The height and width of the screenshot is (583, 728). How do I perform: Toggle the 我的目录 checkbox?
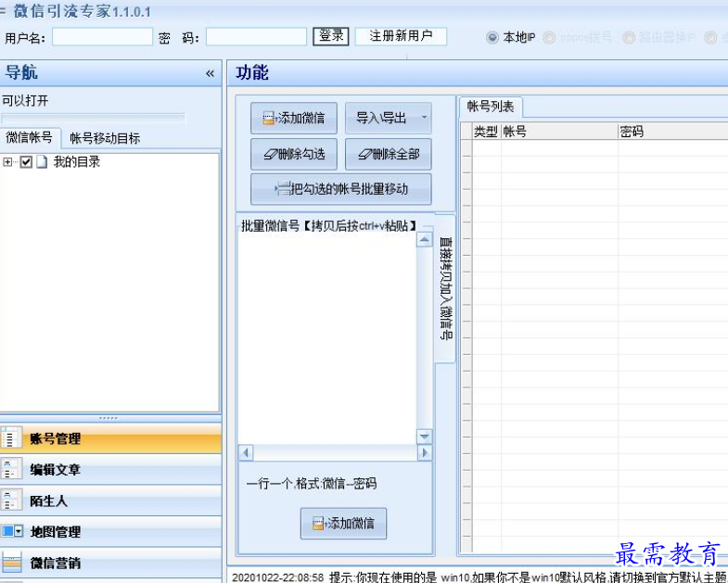[26, 162]
